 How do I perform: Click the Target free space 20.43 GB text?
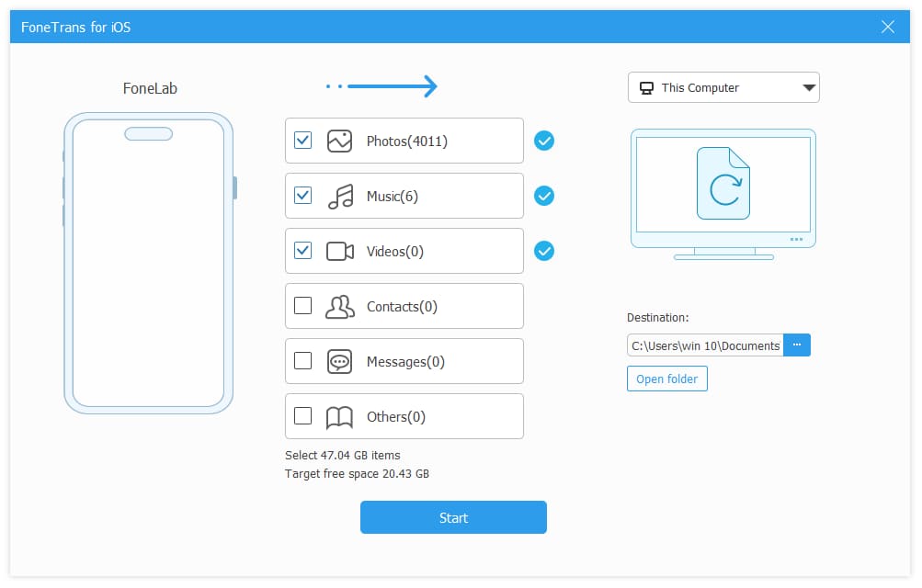point(357,474)
